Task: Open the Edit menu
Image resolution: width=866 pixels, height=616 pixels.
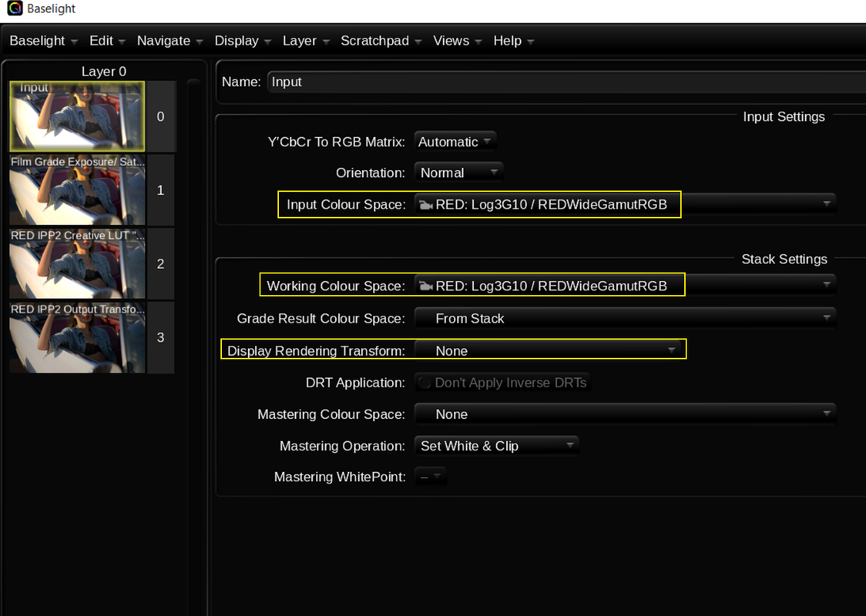Action: [x=107, y=41]
